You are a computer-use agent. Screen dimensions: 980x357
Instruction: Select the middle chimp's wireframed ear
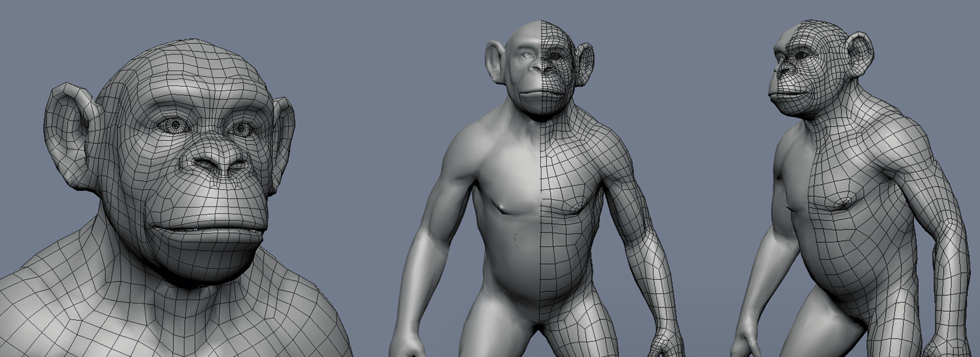coord(584,64)
